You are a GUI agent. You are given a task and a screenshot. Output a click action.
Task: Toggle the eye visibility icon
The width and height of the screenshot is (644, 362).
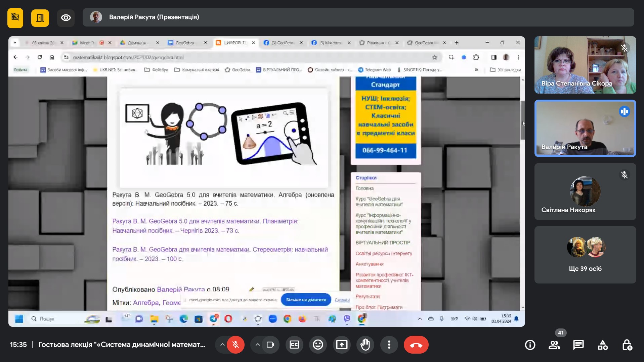coord(66,17)
